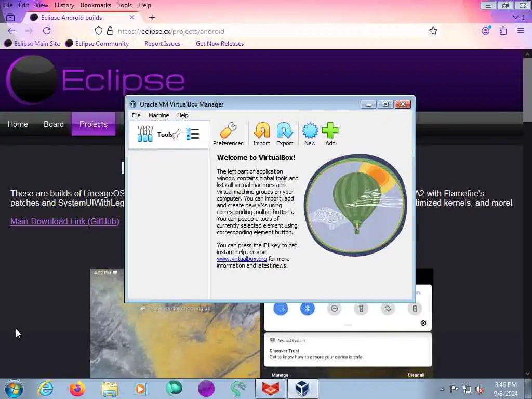532x399 pixels.
Task: Open Eclipse Community bookmark
Action: 97,44
